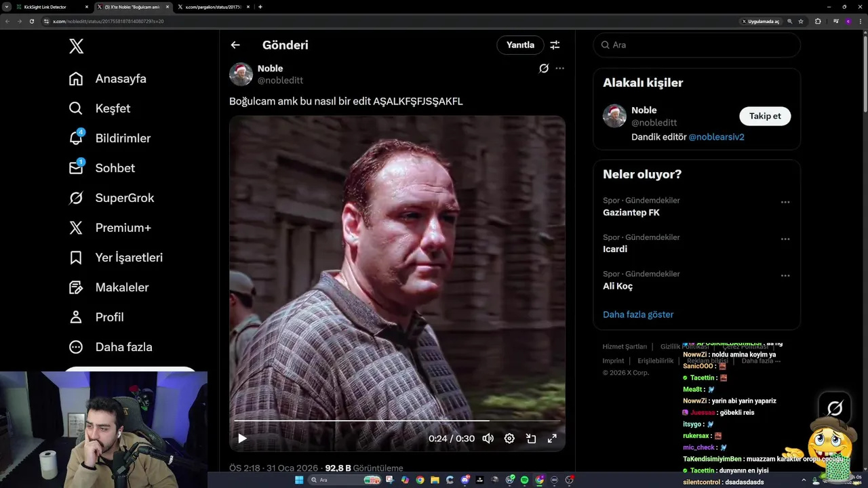Viewport: 868px width, 488px height.
Task: Open Discord from the taskbar
Action: coord(465,480)
